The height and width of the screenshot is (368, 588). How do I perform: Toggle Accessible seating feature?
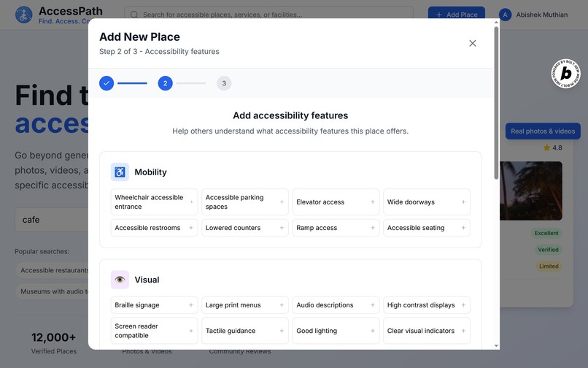[x=427, y=228]
